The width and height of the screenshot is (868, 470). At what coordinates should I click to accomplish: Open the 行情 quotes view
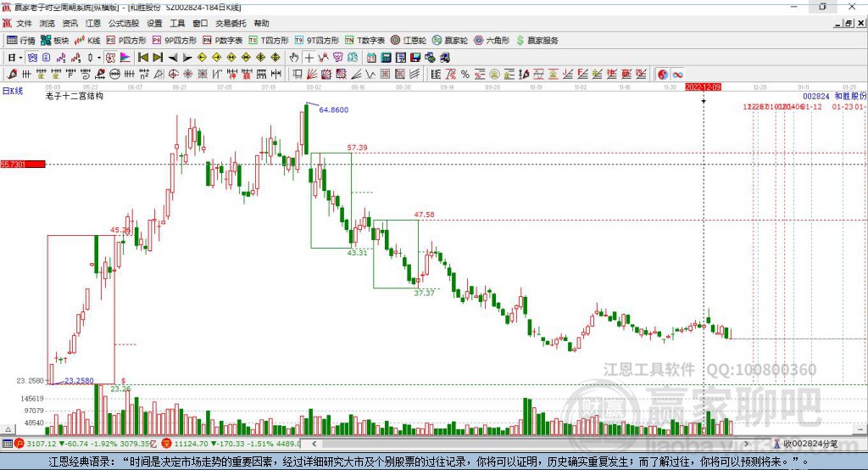(x=20, y=41)
